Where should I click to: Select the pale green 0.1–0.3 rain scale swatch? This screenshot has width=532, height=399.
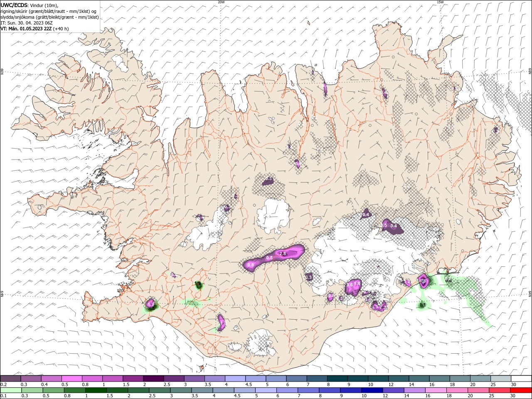(x=11, y=390)
